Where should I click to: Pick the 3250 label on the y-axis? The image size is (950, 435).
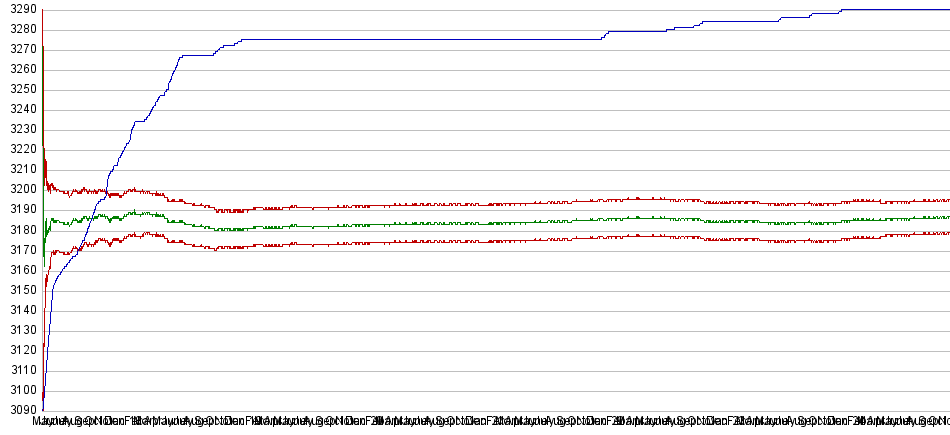point(19,90)
